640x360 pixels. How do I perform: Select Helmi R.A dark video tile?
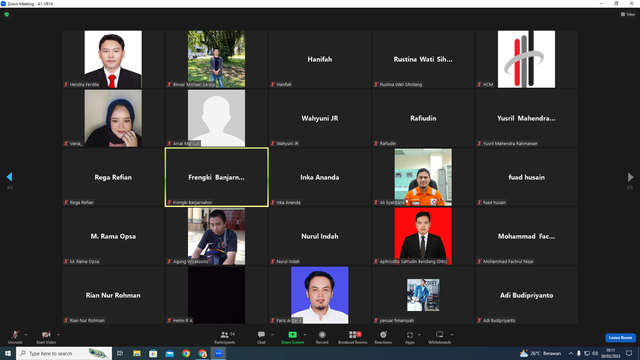pos(216,295)
